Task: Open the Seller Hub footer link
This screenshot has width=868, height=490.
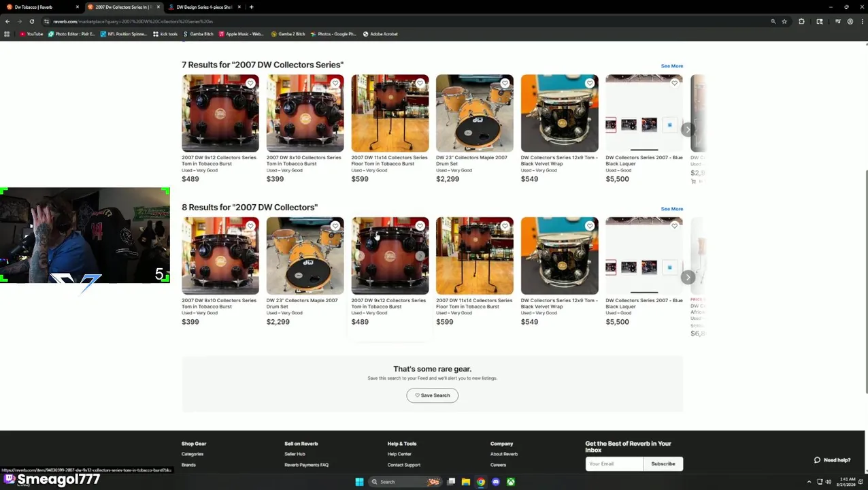Action: (295, 454)
